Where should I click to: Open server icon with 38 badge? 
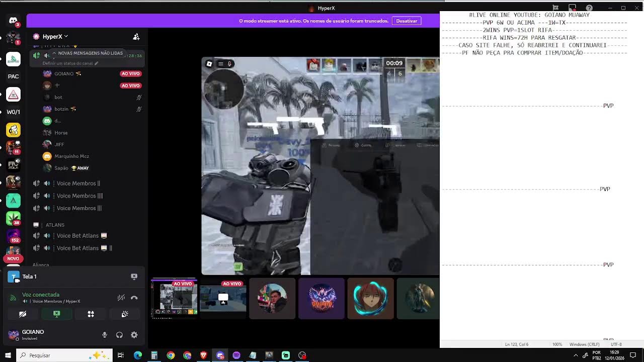click(x=13, y=218)
